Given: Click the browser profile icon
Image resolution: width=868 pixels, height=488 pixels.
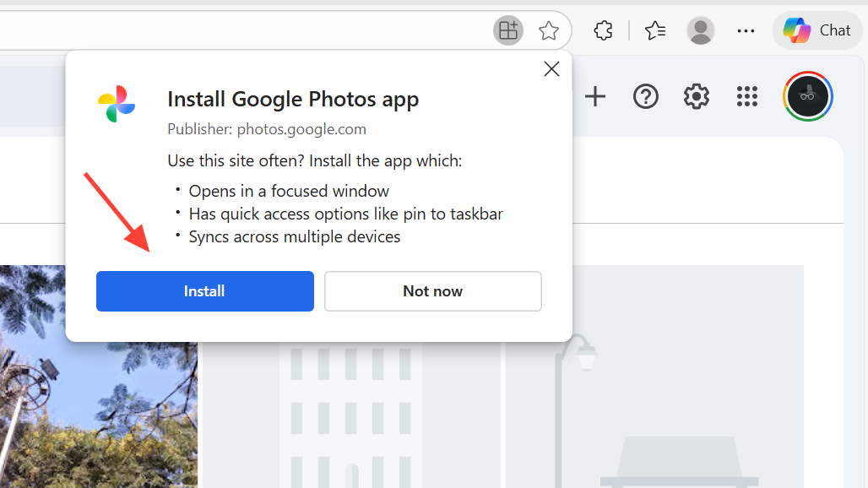Looking at the screenshot, I should point(700,31).
